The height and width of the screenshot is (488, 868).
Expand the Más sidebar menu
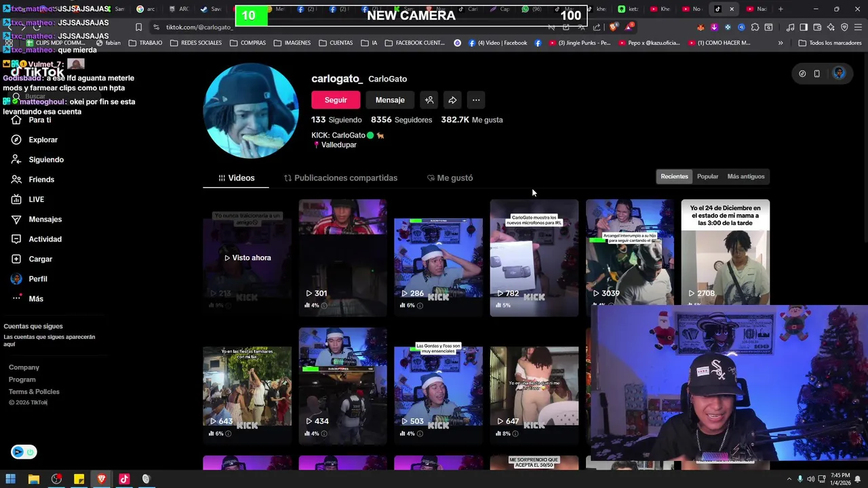click(27, 299)
